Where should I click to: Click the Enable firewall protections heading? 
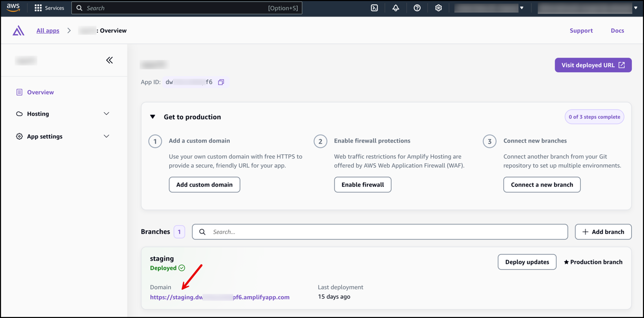[x=372, y=141]
